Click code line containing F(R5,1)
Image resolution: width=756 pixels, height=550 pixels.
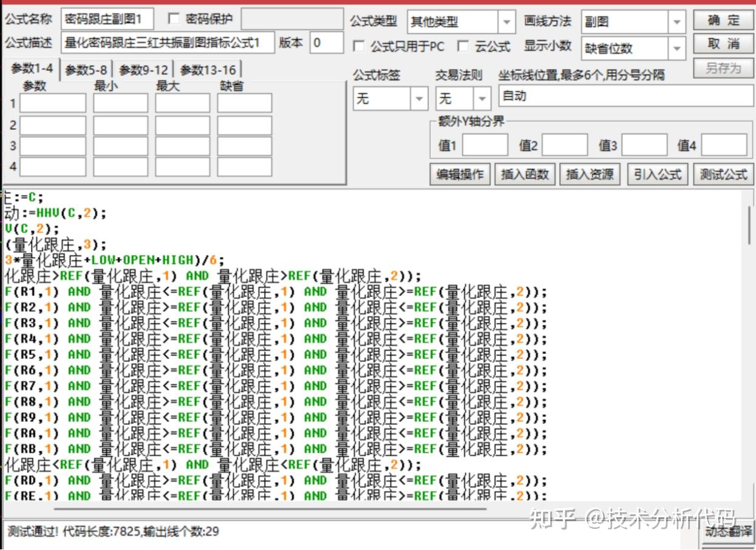point(276,355)
